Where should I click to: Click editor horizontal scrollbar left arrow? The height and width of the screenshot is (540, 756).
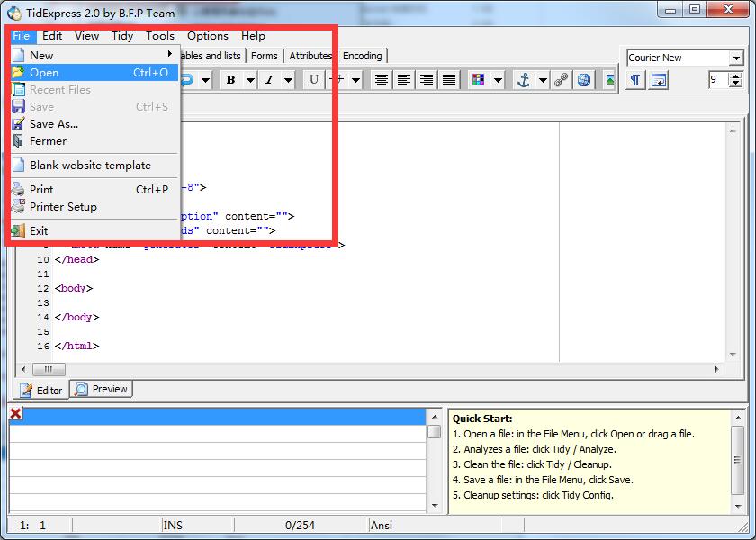(23, 369)
